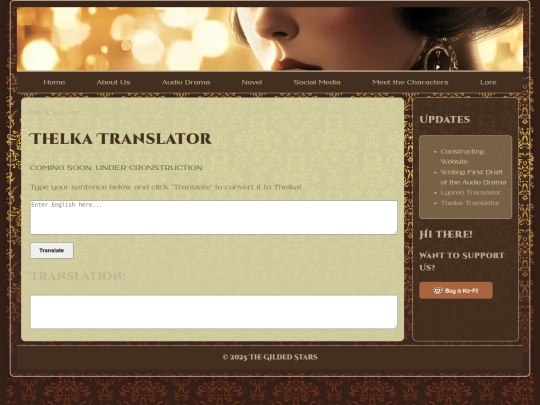
Task: Select the Novel navigation item
Action: [x=252, y=82]
